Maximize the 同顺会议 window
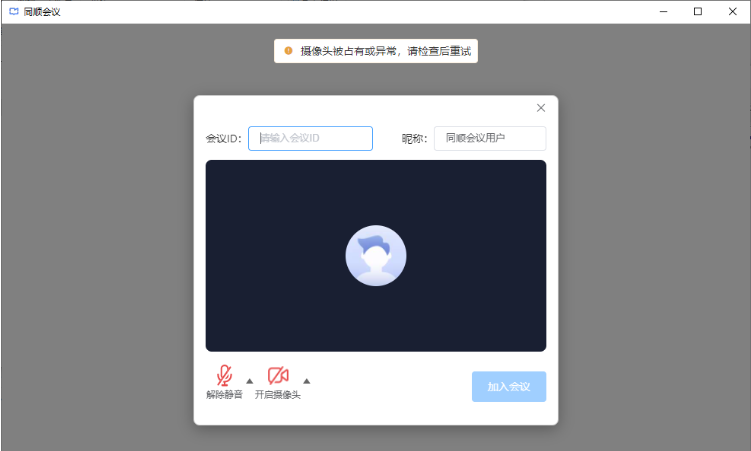The image size is (751, 451). point(697,11)
